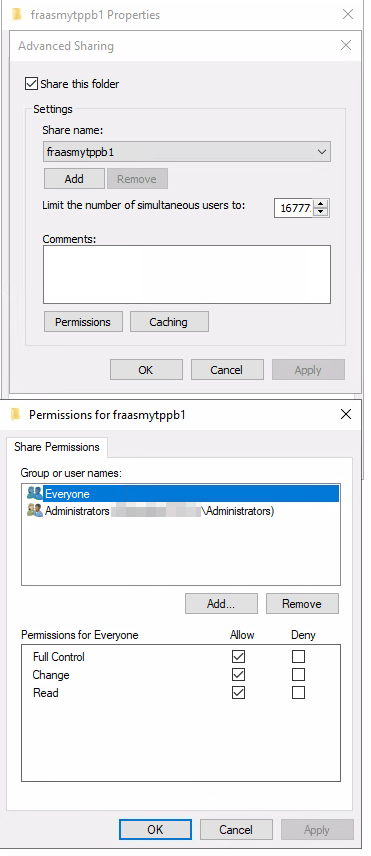This screenshot has height=856, width=371.
Task: Uncheck Share this folder
Action: pyautogui.click(x=32, y=84)
